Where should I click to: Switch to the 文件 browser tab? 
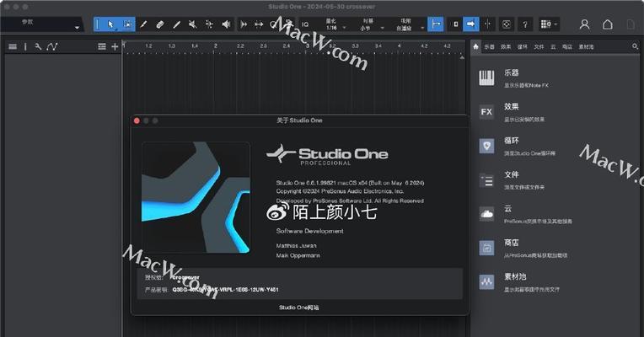coord(539,47)
